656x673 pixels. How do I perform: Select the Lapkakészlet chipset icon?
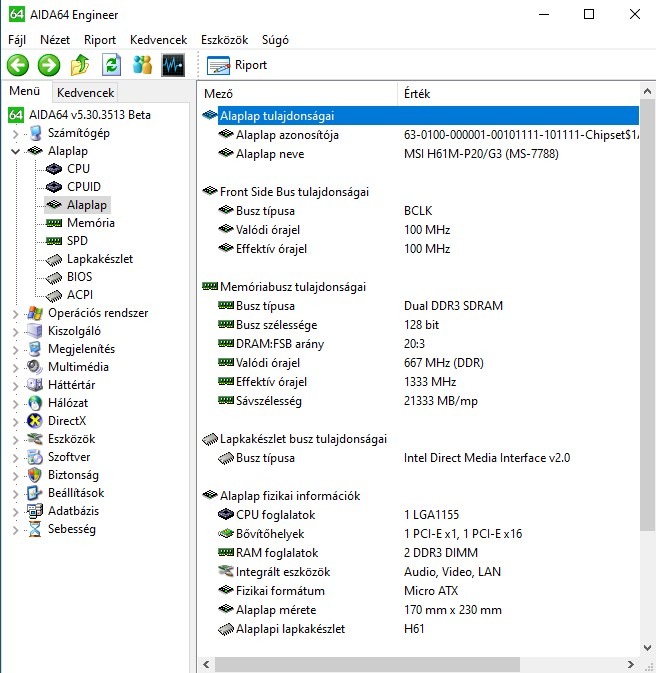point(54,260)
